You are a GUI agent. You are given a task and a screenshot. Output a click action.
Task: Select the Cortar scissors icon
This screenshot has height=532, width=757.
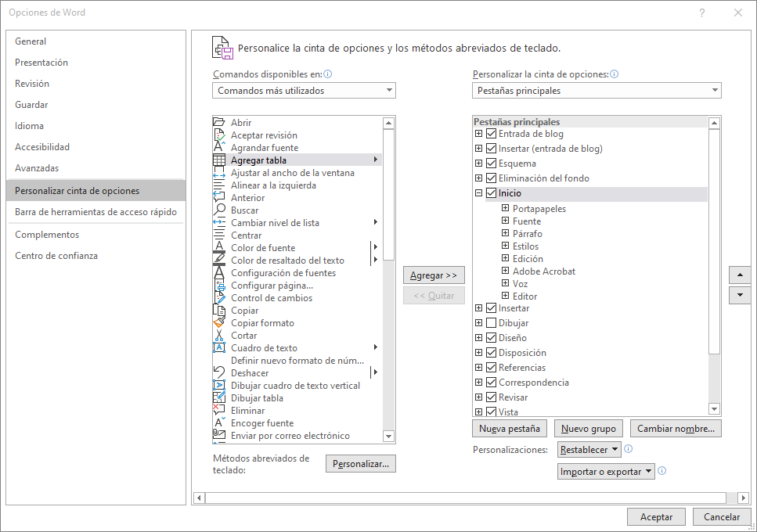(x=220, y=335)
